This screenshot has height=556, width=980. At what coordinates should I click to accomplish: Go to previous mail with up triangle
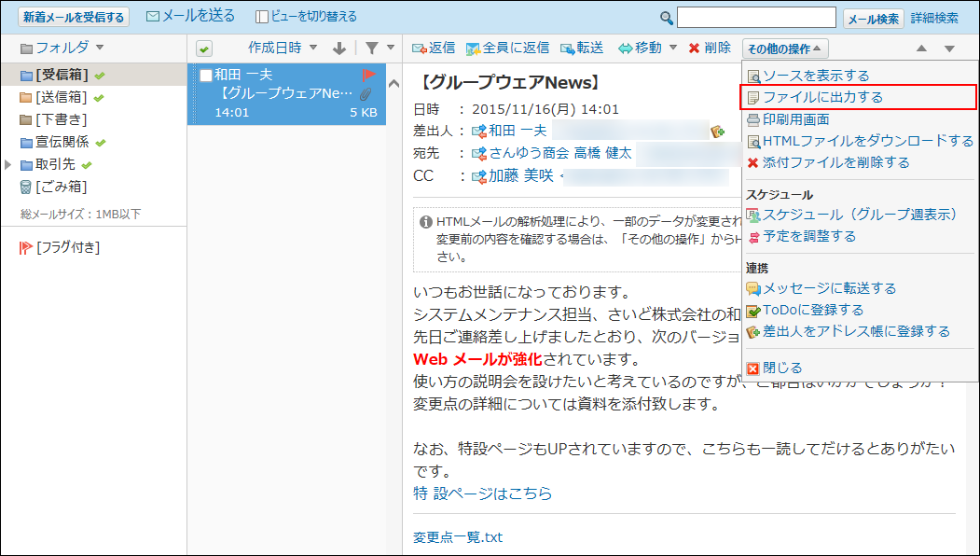(x=921, y=49)
